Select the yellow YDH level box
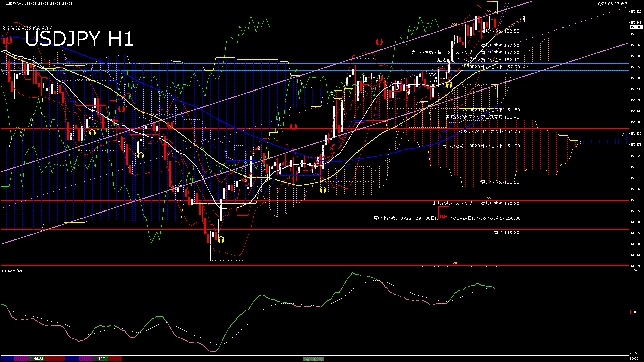 pos(465,66)
